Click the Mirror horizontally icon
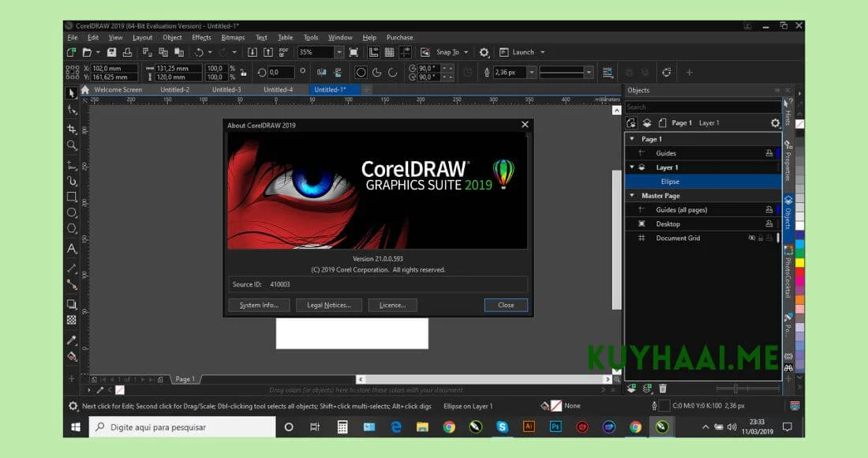Viewport: 868px width, 458px height. (322, 72)
